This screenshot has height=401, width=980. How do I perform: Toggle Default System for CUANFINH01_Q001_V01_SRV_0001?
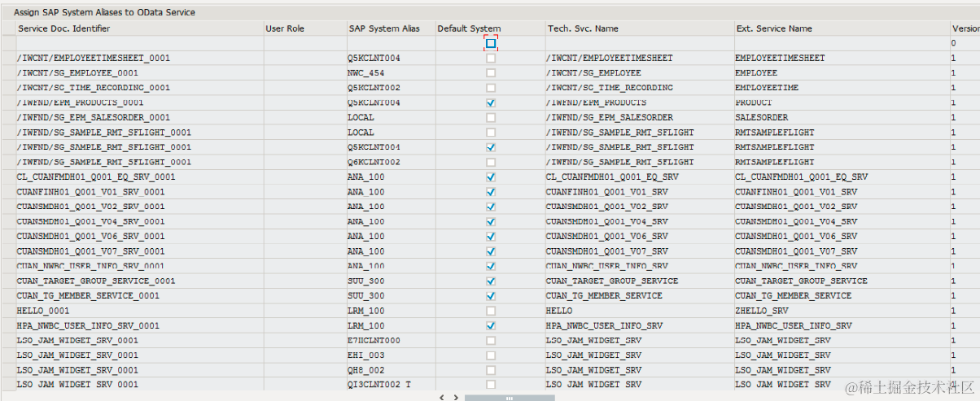pyautogui.click(x=491, y=192)
